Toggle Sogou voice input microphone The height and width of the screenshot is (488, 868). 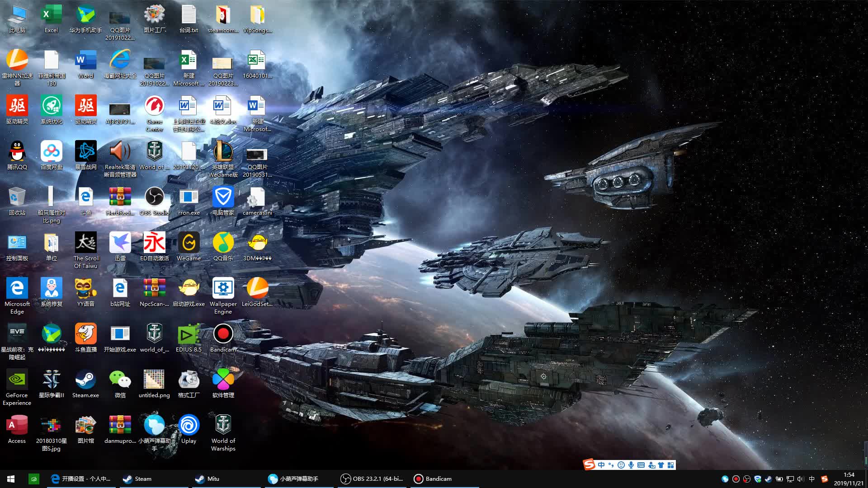pos(631,465)
